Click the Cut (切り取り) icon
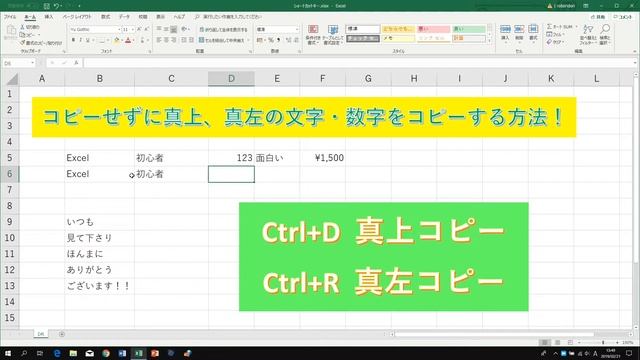Viewport: 640px width, 360px height. (22, 27)
